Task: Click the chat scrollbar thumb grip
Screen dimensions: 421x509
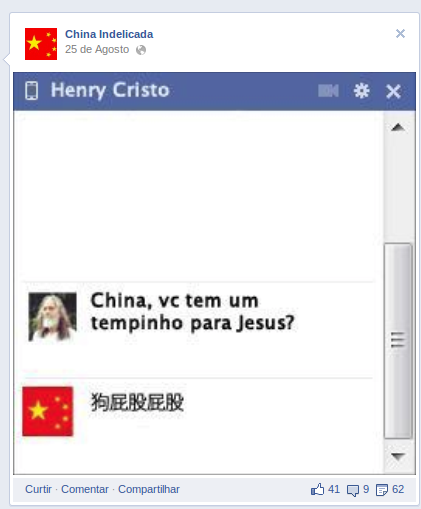Action: coord(398,340)
